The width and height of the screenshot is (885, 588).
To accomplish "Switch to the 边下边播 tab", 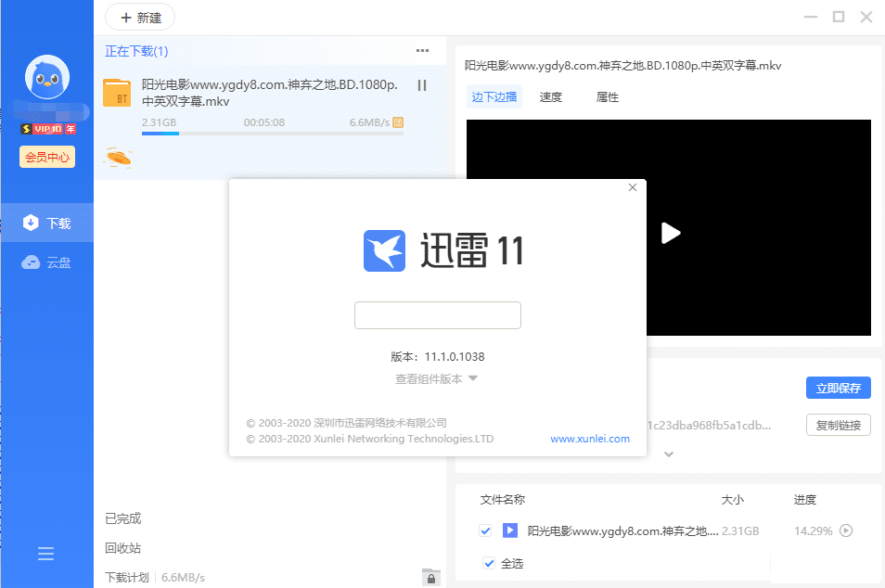I will (494, 97).
